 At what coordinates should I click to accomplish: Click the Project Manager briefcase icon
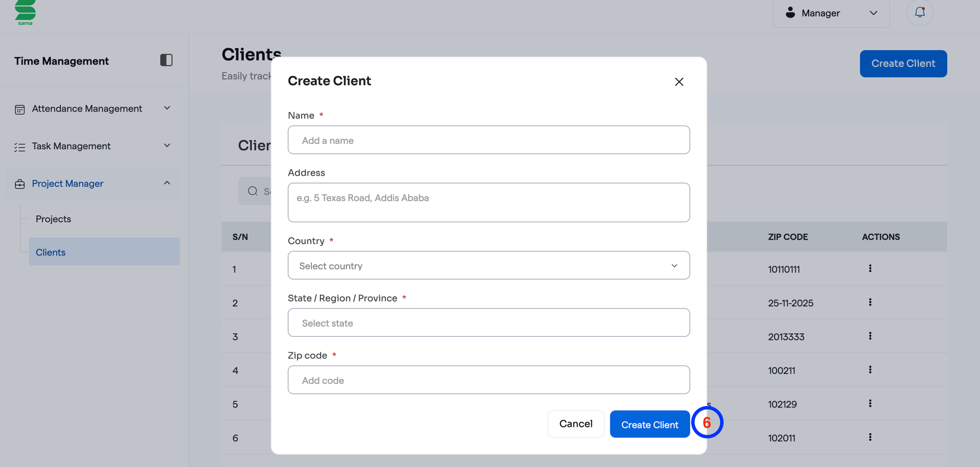pos(20,184)
